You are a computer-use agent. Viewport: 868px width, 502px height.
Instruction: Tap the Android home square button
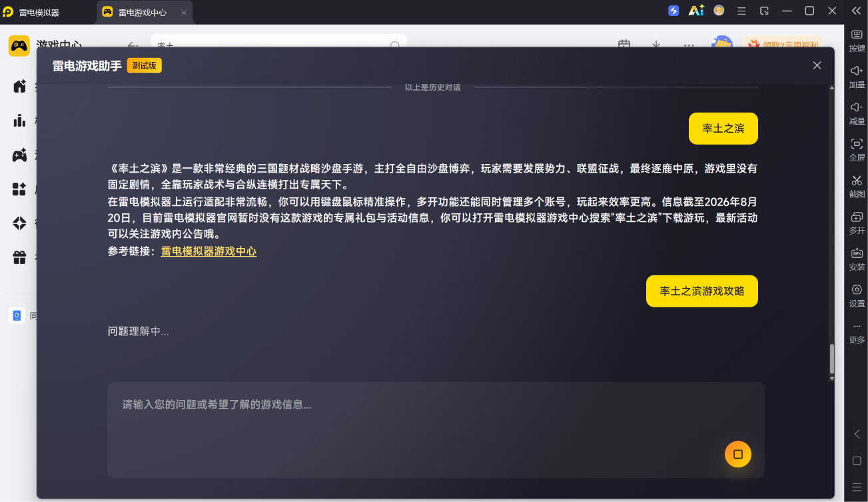tap(857, 461)
